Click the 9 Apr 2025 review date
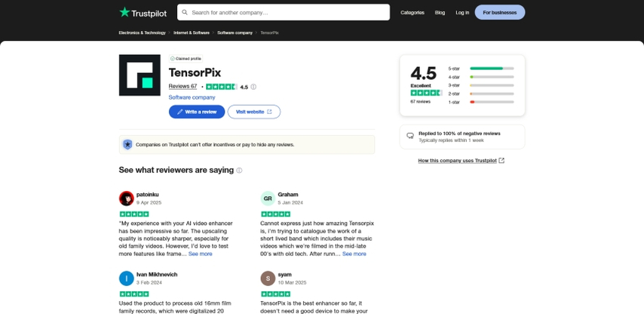Viewport: 644px width, 314px height. (x=149, y=202)
